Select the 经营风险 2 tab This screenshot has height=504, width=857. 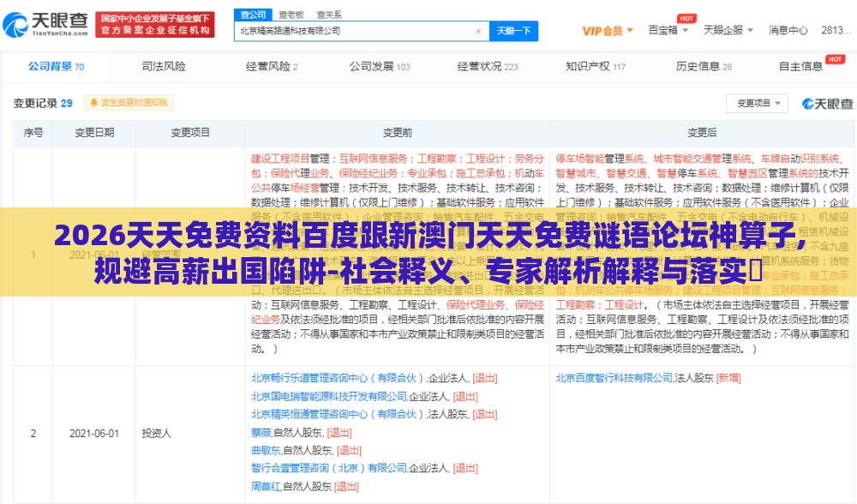tap(271, 67)
